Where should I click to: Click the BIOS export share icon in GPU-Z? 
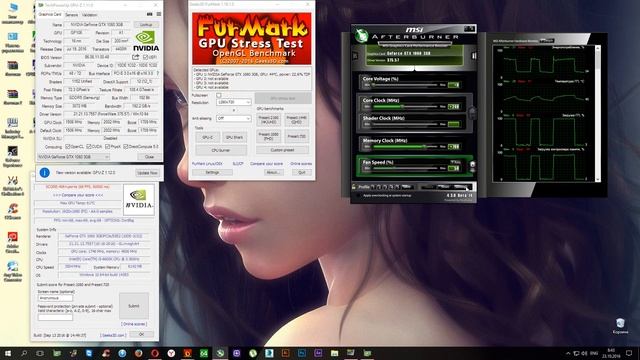point(136,57)
